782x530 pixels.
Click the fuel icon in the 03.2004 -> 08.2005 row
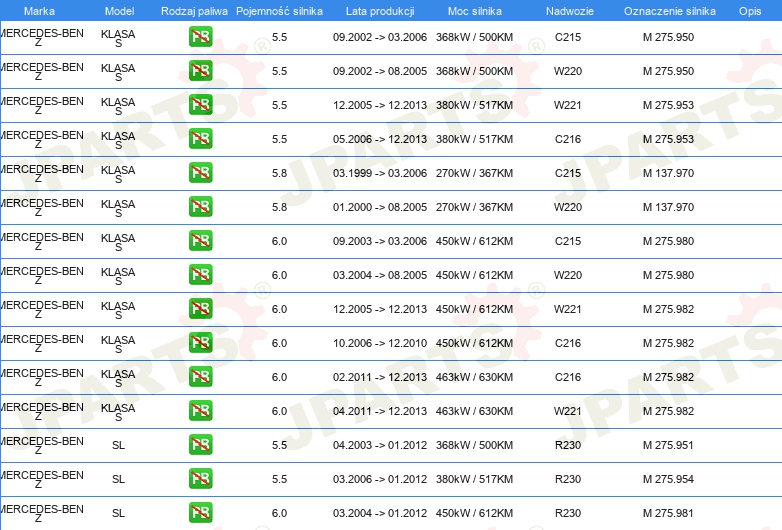(x=200, y=275)
